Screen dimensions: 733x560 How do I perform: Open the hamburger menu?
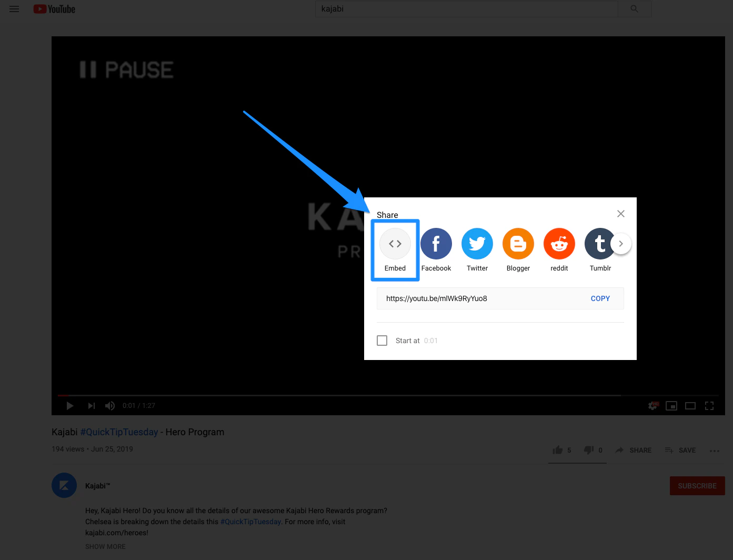[14, 8]
